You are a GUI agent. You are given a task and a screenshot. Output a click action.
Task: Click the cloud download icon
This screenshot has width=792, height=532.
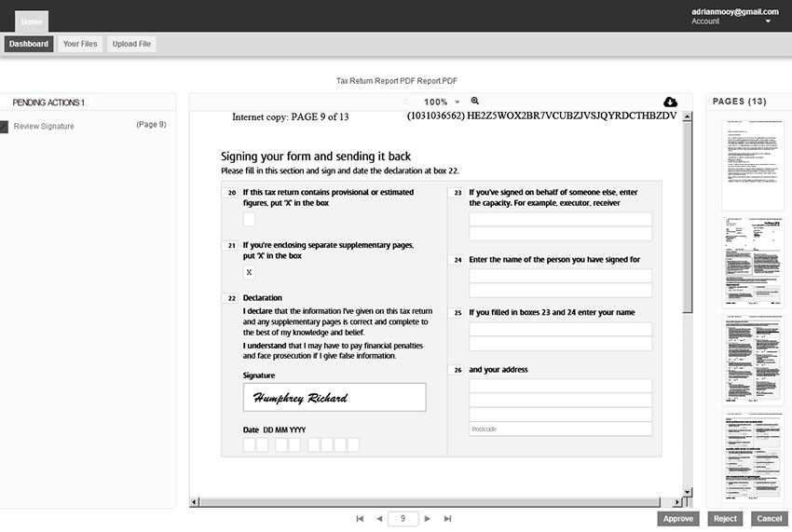(670, 102)
